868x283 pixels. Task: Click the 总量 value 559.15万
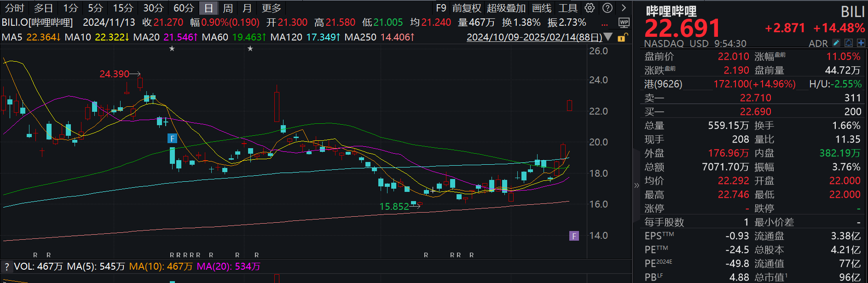728,125
